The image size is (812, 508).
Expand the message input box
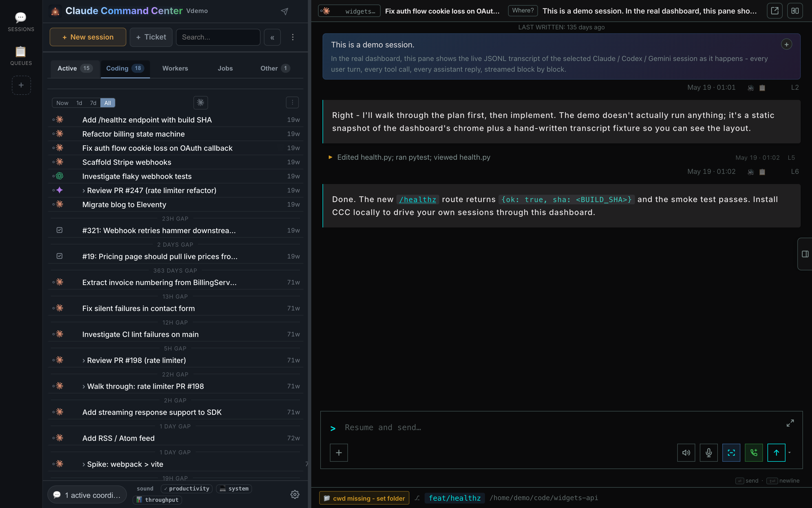point(790,423)
